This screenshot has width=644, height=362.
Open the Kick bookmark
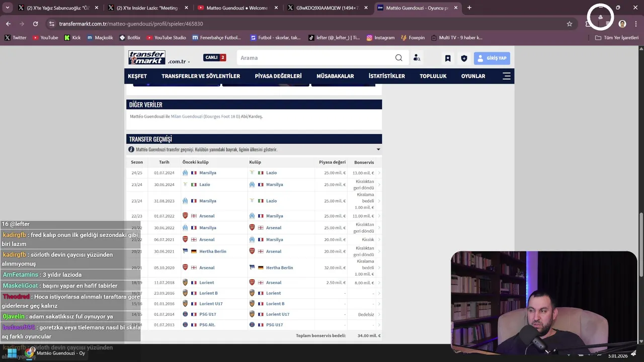[x=72, y=38]
